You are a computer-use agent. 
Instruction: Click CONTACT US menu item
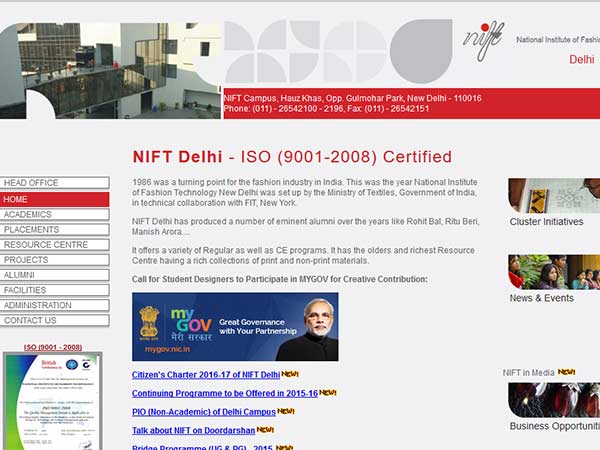pos(55,321)
